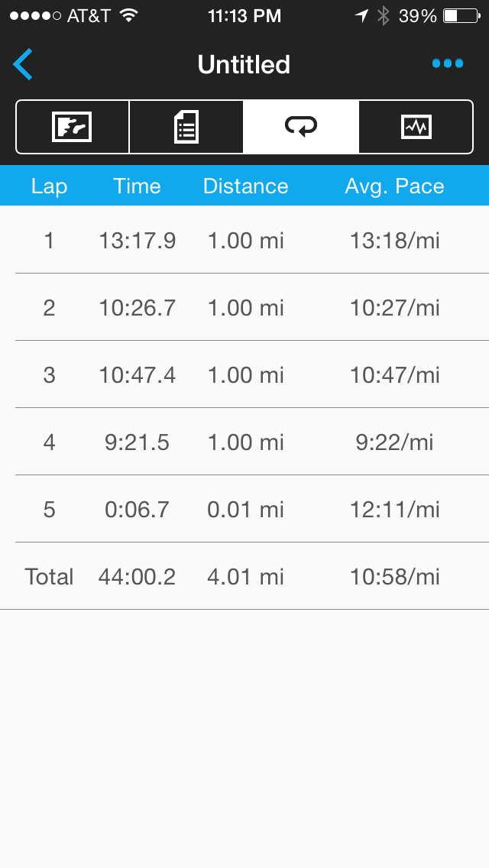Viewport: 489px width, 868px height.
Task: Tap the Total summary row
Action: click(244, 577)
